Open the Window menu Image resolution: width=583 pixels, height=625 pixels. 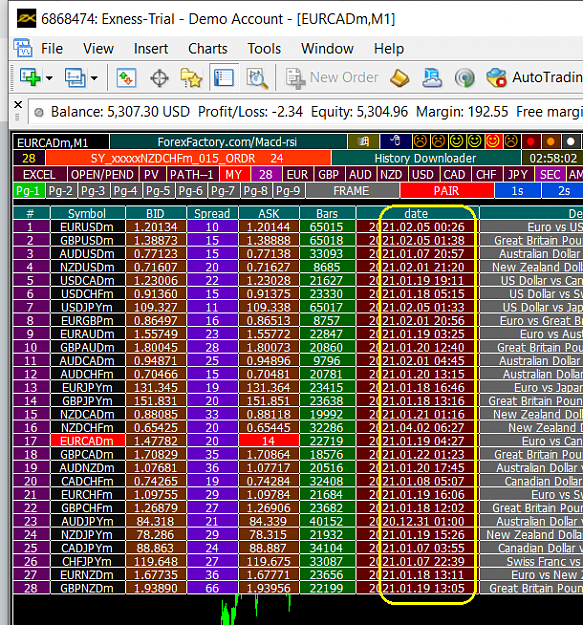click(327, 49)
